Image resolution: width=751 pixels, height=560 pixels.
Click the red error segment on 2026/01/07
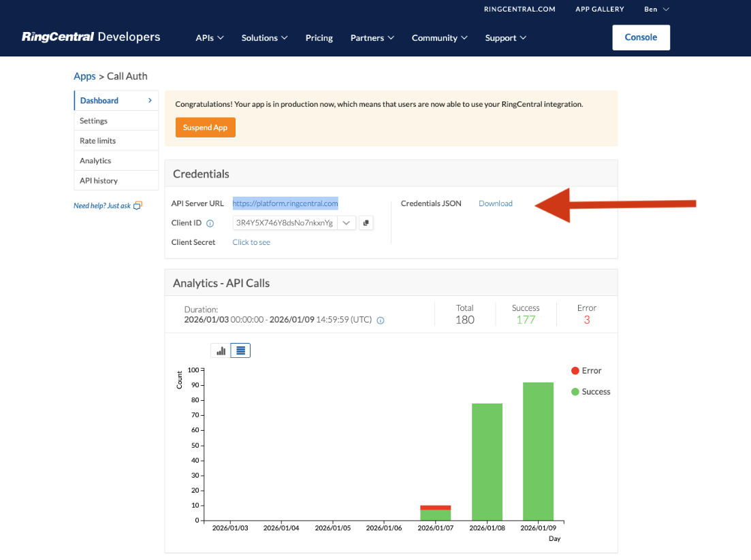[x=435, y=508]
